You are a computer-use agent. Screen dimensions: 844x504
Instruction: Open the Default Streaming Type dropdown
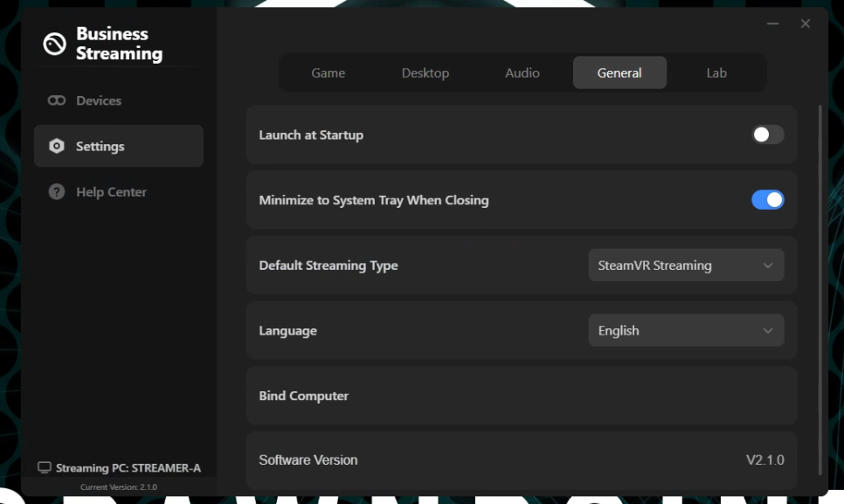pos(686,266)
